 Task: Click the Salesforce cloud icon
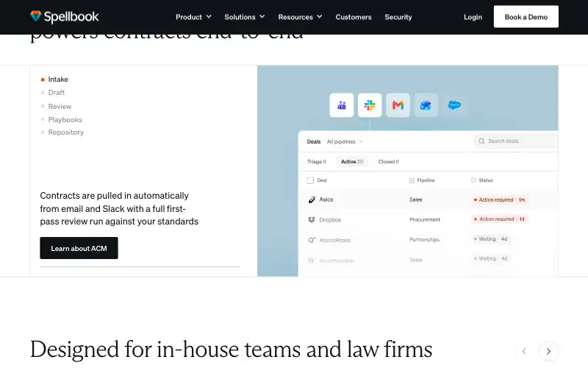(454, 105)
